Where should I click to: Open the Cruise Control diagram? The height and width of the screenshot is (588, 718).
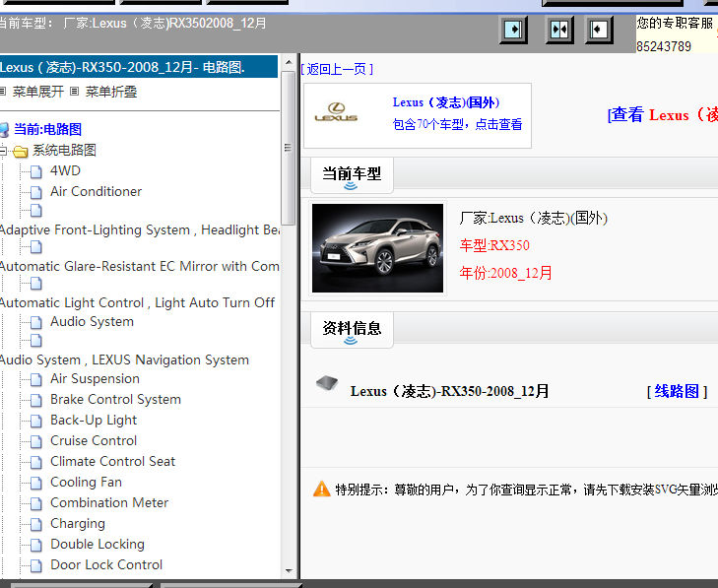(x=94, y=440)
